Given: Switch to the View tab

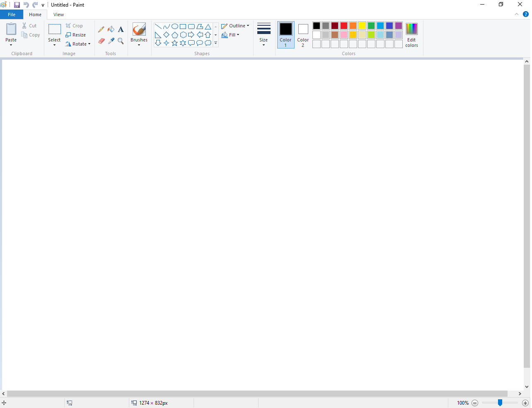Looking at the screenshot, I should [59, 15].
